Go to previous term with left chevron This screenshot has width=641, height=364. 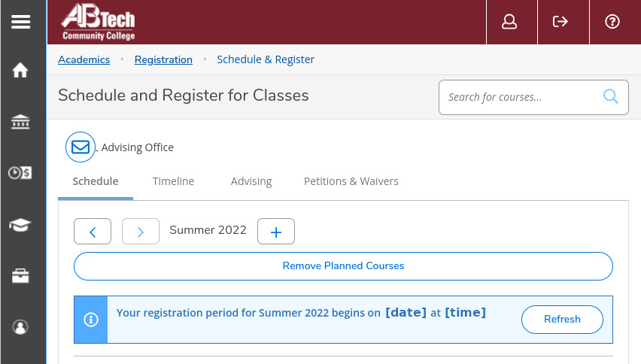(x=93, y=232)
